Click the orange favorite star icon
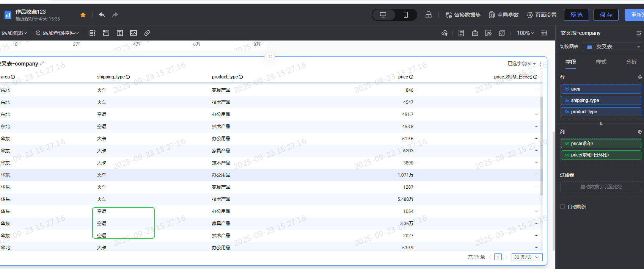The height and width of the screenshot is (269, 644). (83, 15)
